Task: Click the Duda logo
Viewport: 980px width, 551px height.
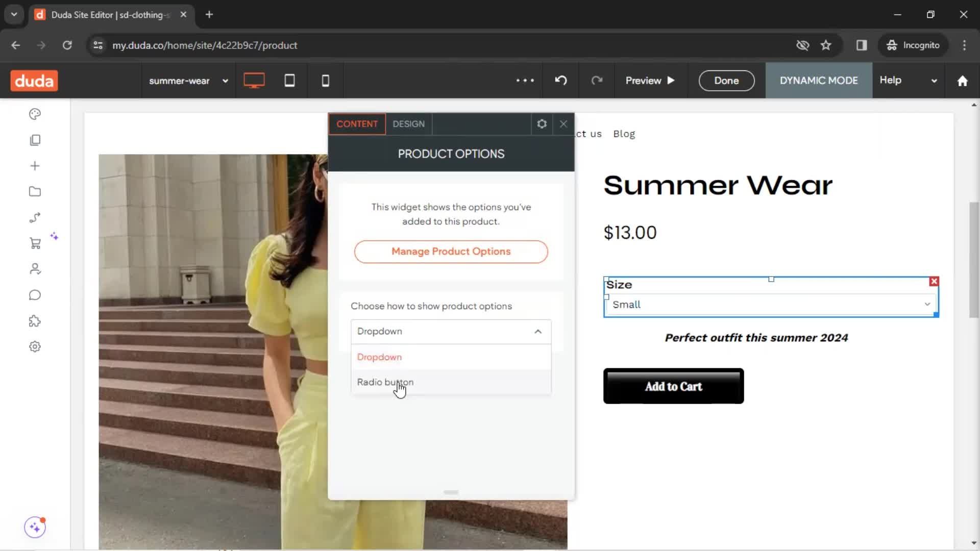Action: (34, 81)
